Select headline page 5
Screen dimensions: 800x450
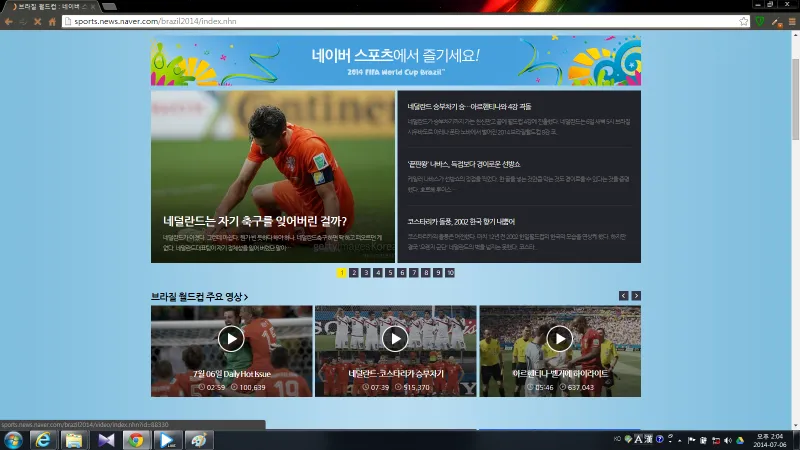[390, 273]
